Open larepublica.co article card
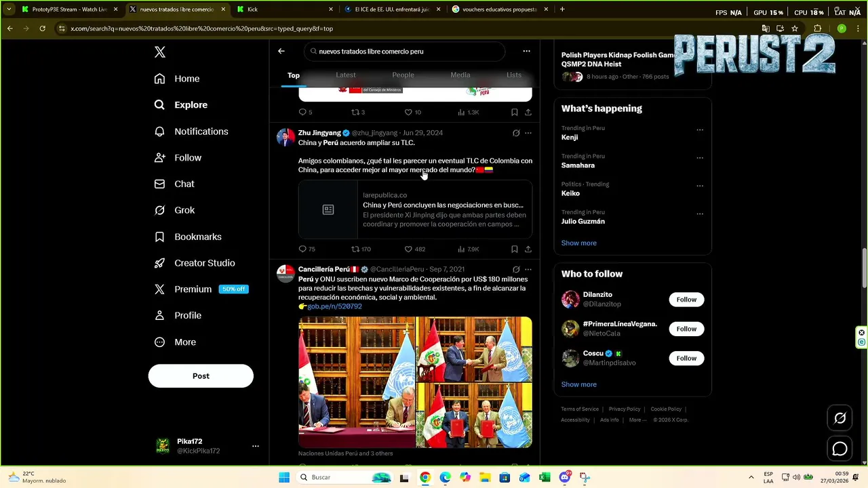Screen dimensions: 868x488 coord(415,210)
